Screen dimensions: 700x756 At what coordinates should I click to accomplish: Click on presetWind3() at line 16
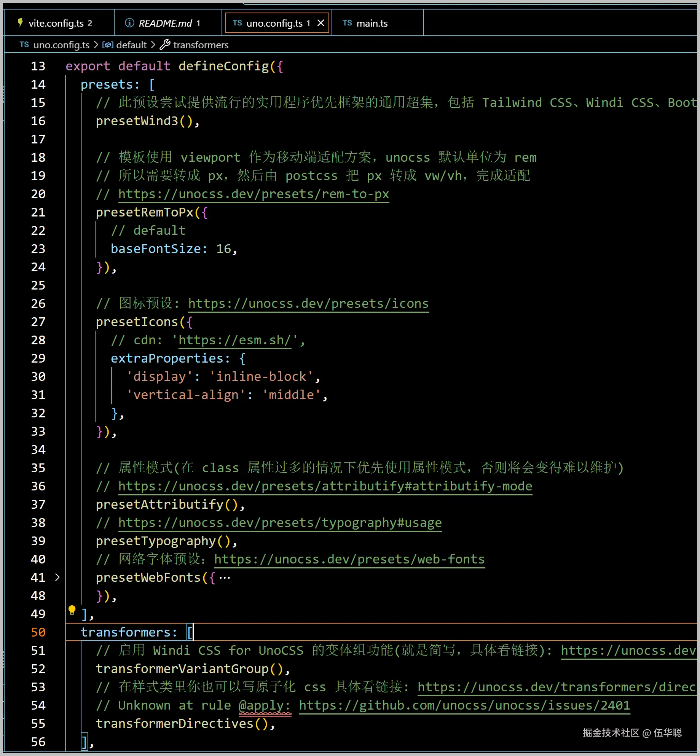144,121
